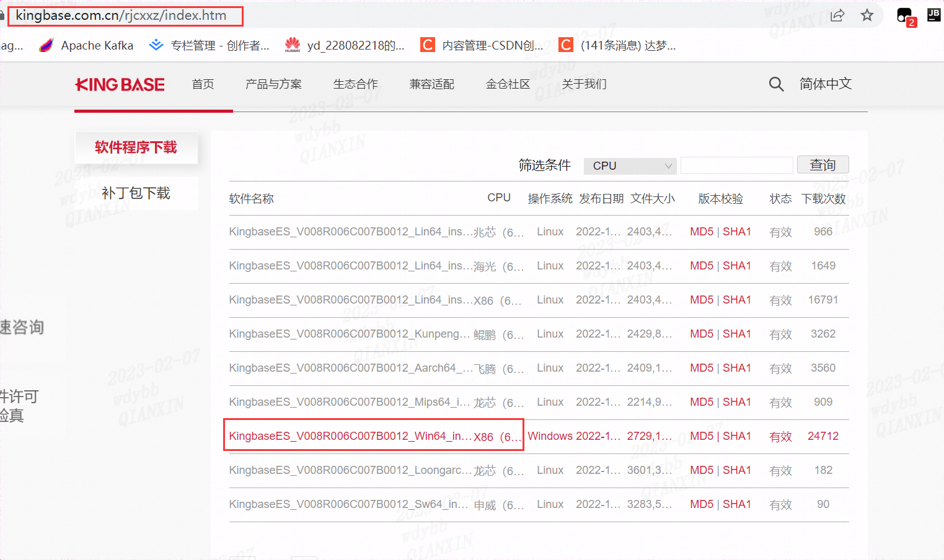Open the 产品与方案 menu

coord(273,84)
